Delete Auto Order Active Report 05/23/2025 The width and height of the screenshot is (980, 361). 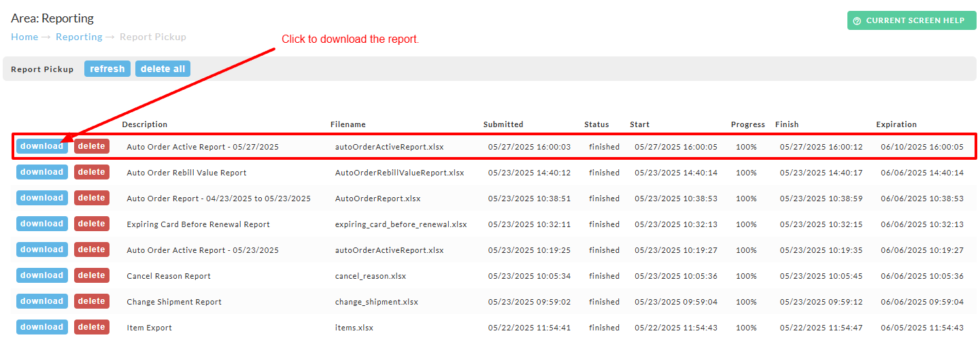[92, 250]
